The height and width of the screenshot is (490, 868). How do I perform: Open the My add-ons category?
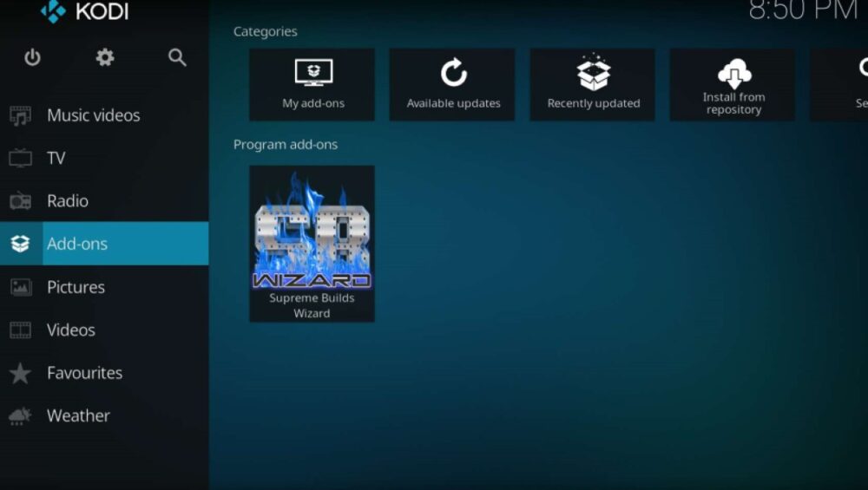tap(312, 85)
